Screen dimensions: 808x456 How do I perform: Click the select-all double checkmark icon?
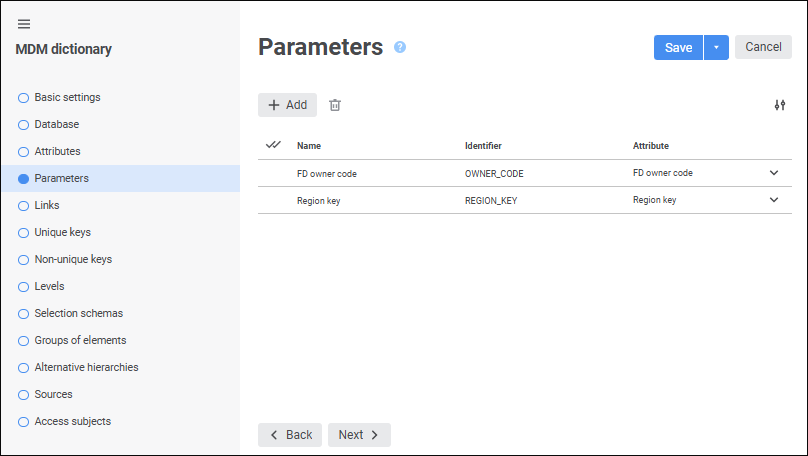click(273, 145)
